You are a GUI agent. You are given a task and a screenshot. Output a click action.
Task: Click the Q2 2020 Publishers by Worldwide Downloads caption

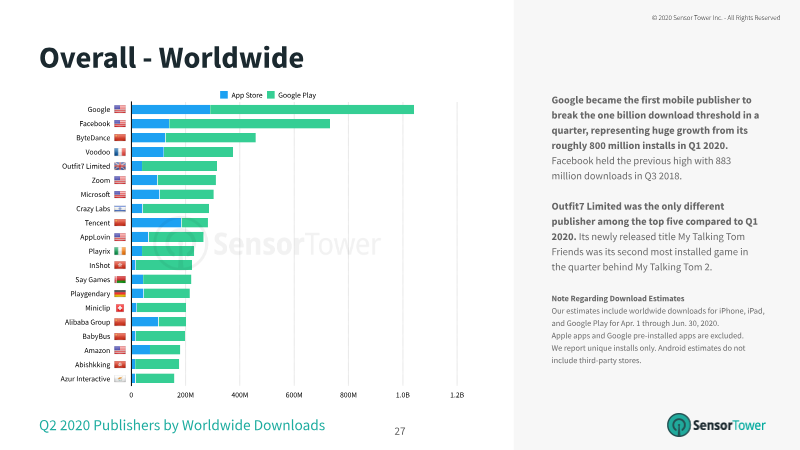[x=182, y=425]
